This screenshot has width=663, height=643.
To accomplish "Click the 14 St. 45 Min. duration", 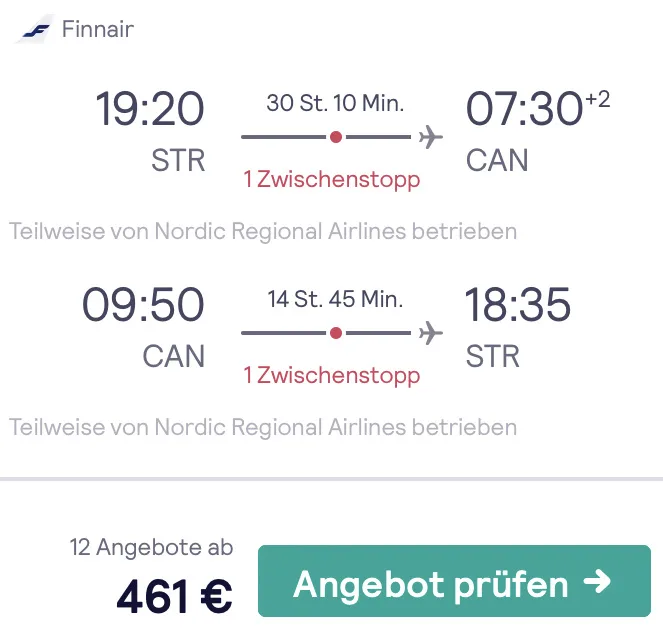I will [335, 298].
